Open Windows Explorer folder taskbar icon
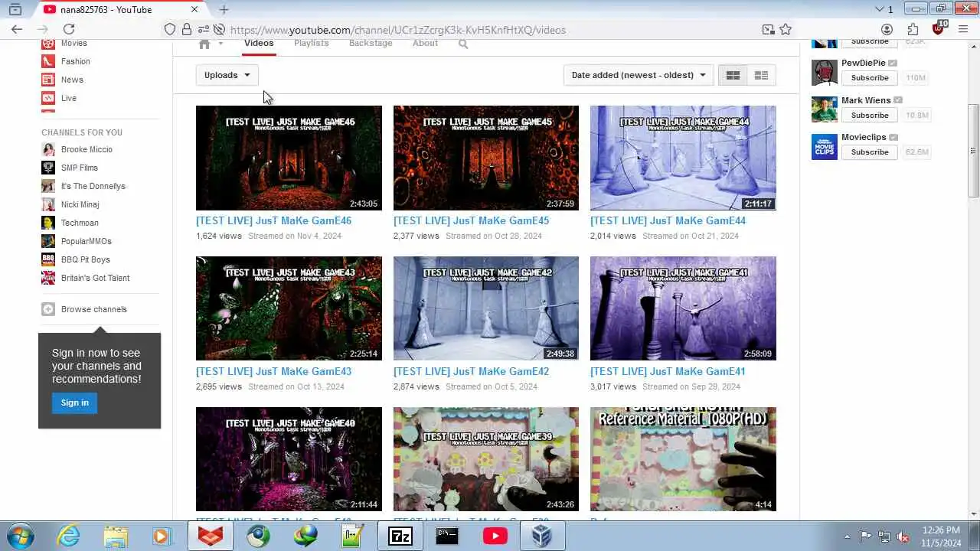 coord(116,536)
